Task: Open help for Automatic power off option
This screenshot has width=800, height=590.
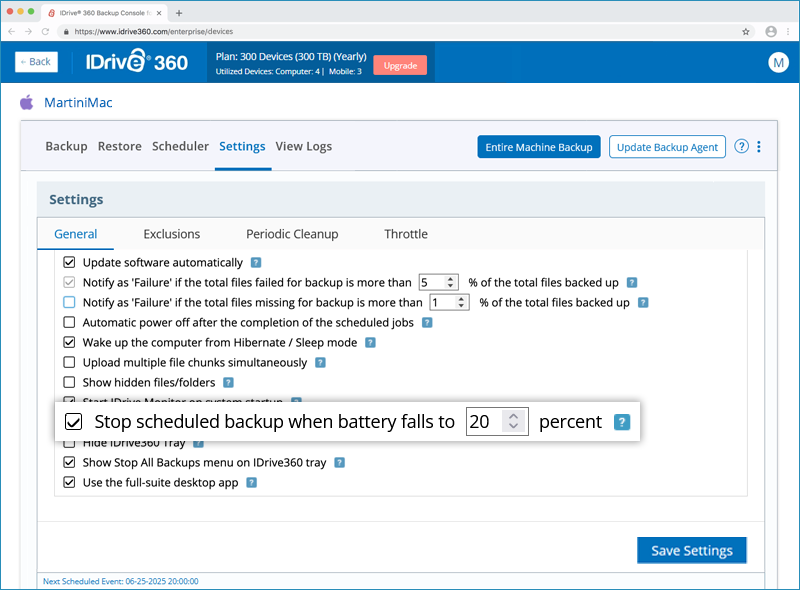Action: [x=427, y=323]
